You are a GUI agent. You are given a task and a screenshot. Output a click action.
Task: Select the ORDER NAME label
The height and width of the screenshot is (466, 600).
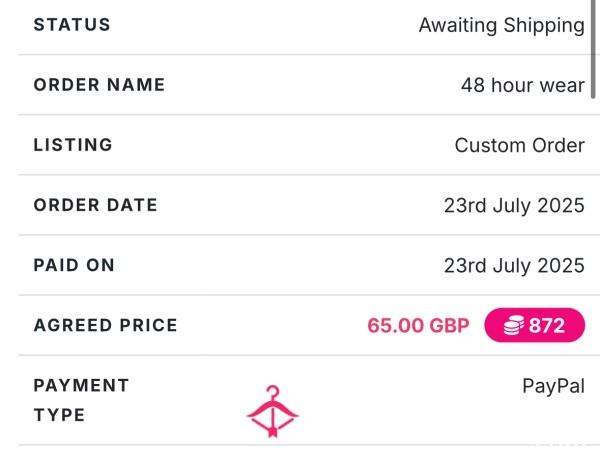tap(99, 85)
